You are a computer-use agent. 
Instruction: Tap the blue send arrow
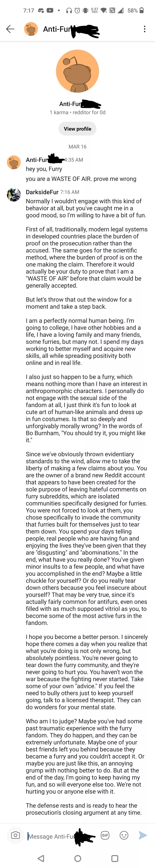[x=143, y=835]
